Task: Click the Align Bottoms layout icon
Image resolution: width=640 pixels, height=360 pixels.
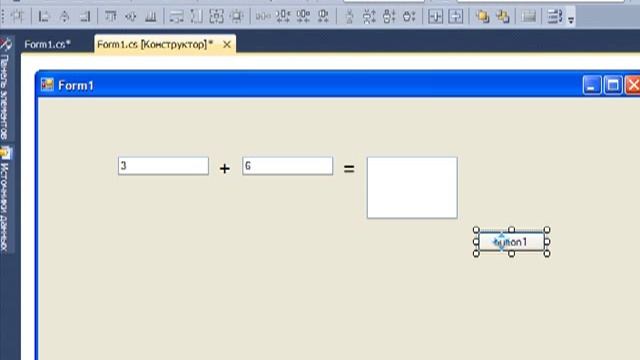Action: 151,16
